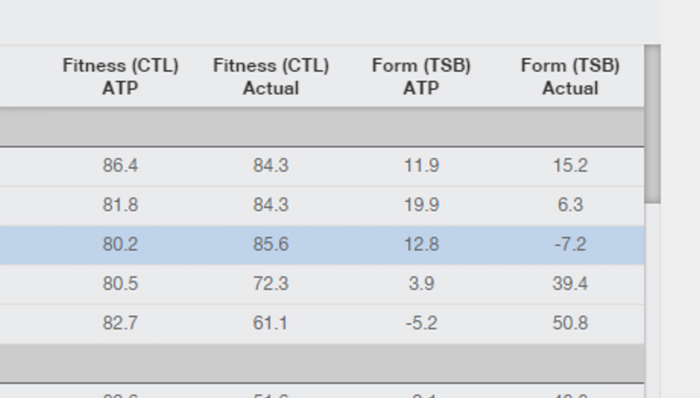Screen dimensions: 700x398
Task: Click the upper gray group separator row
Action: 322,127
